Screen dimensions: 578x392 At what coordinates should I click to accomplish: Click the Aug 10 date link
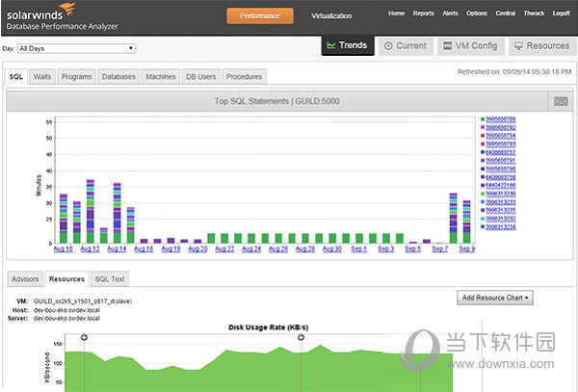tap(63, 249)
